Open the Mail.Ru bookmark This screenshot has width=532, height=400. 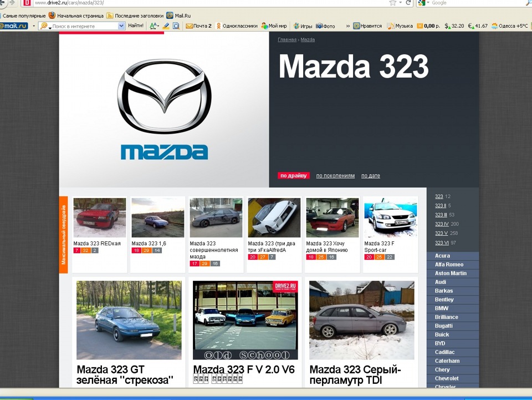(x=178, y=16)
